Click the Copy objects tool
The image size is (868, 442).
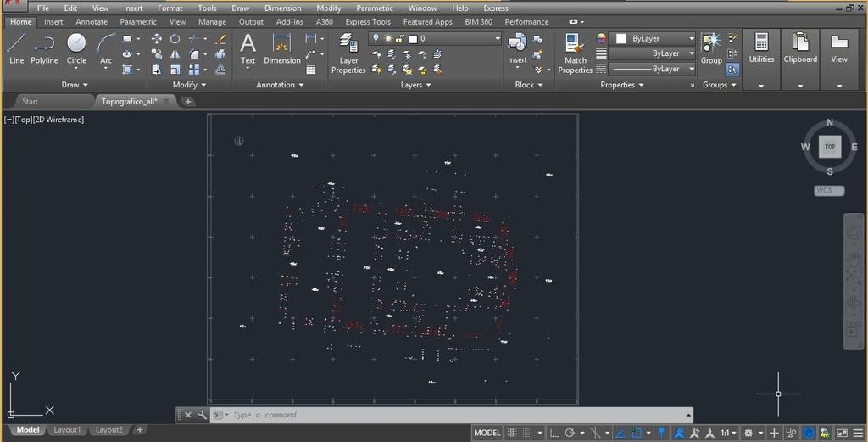(x=157, y=54)
